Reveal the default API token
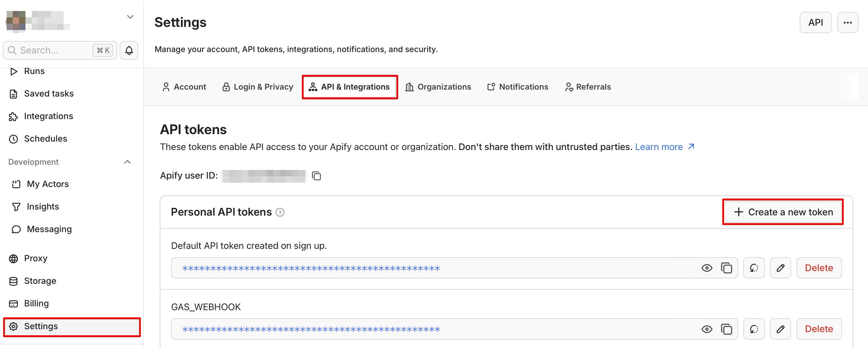 pyautogui.click(x=707, y=268)
